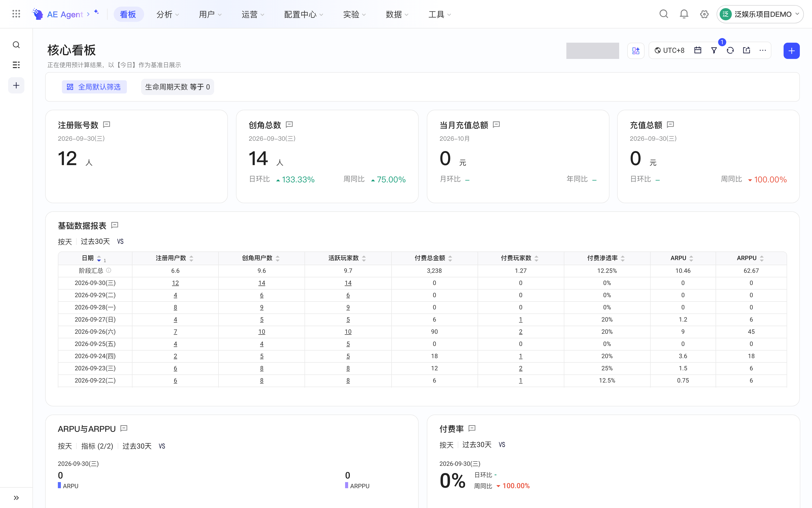Open 泛娱乐项目DEMO project dropdown
Screen dimensions: 812x508
click(x=760, y=14)
